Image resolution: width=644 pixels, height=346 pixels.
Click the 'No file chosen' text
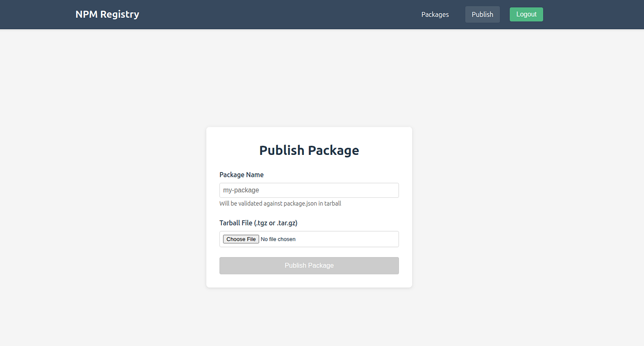[278, 239]
